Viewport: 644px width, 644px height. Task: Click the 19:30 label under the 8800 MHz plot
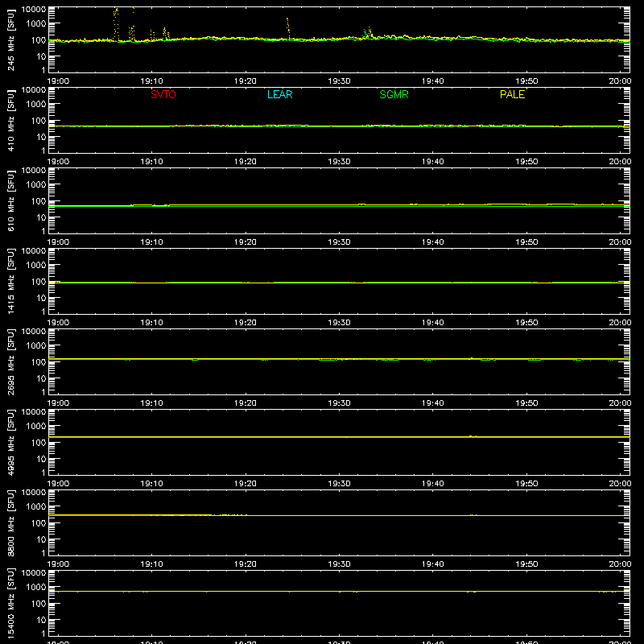click(339, 564)
